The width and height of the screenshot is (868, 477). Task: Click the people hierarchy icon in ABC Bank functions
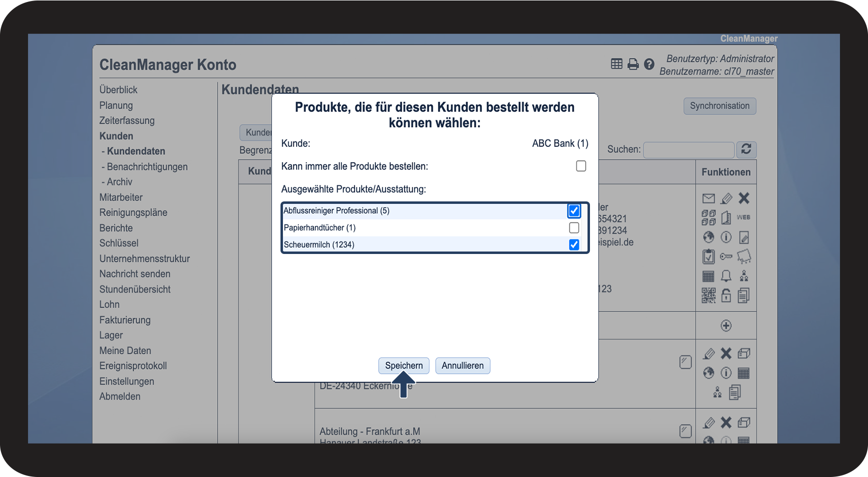pos(744,276)
